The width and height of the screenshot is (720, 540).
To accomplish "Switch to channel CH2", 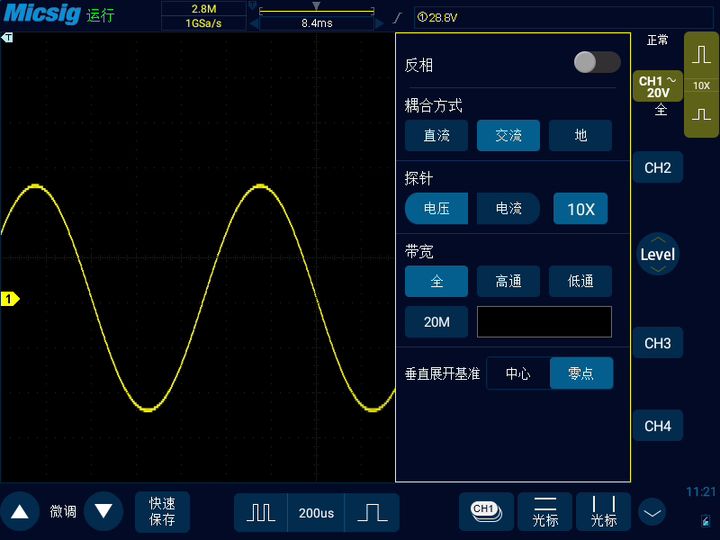I will (x=658, y=168).
